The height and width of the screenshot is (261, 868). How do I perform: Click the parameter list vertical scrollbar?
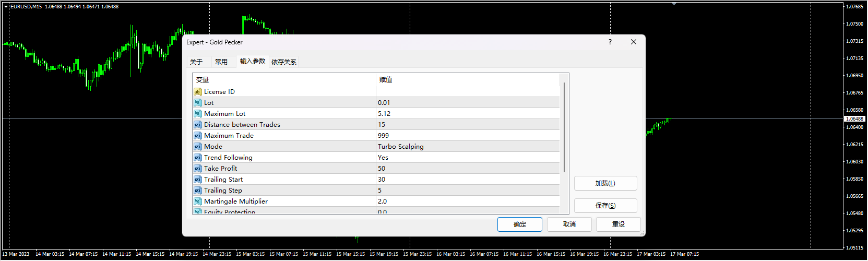point(564,127)
